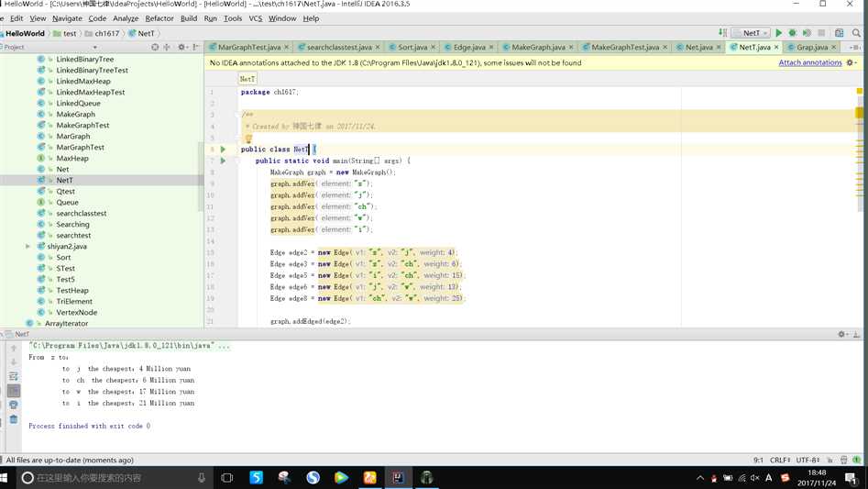Change line separator CRLF in status bar
868x489 pixels.
point(780,460)
